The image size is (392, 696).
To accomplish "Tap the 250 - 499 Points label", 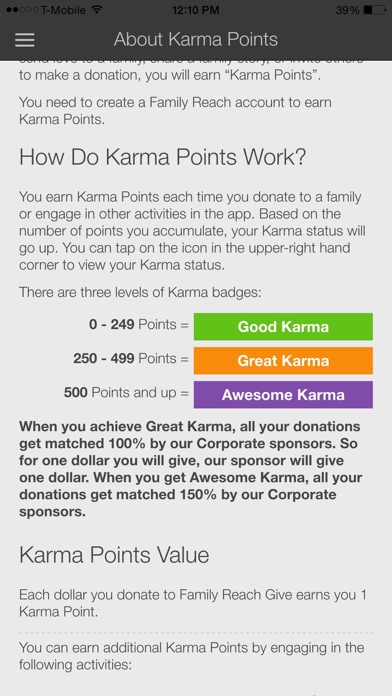I will [x=131, y=359].
